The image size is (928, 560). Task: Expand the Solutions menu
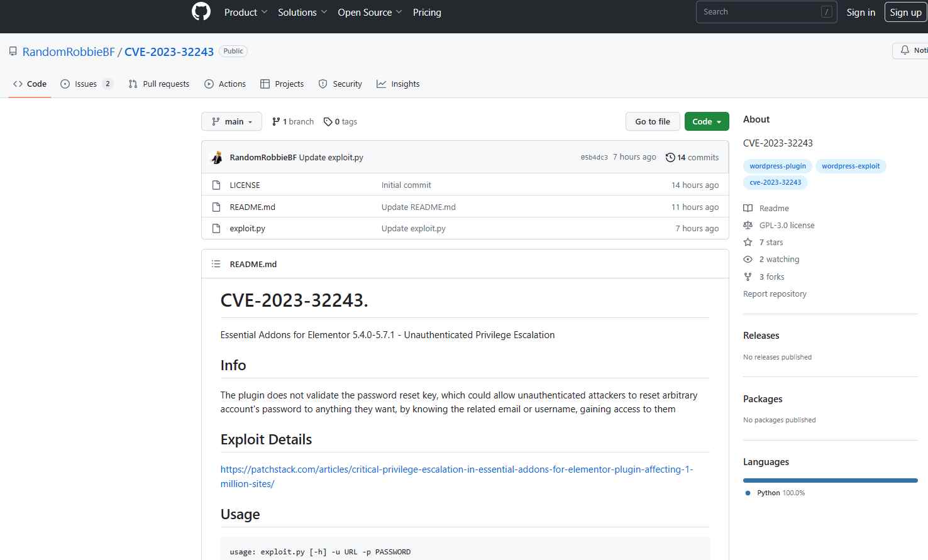302,12
